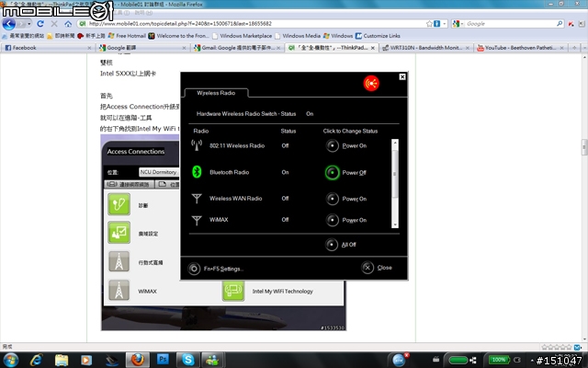This screenshot has width=588, height=368.
Task: Switch to the Facebook tab
Action: click(47, 48)
